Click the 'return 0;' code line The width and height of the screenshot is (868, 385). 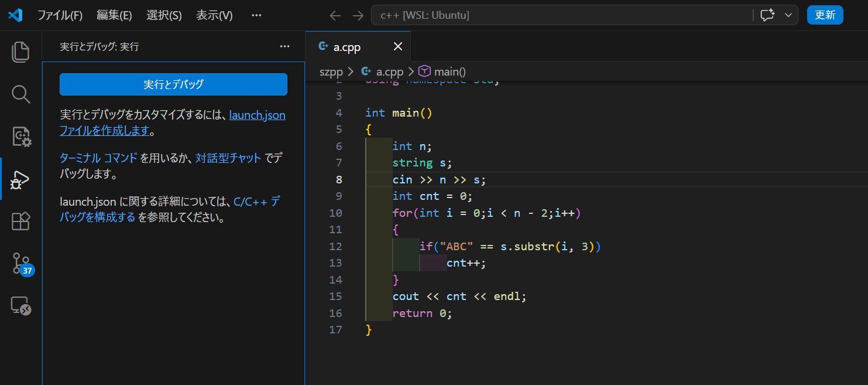(423, 313)
